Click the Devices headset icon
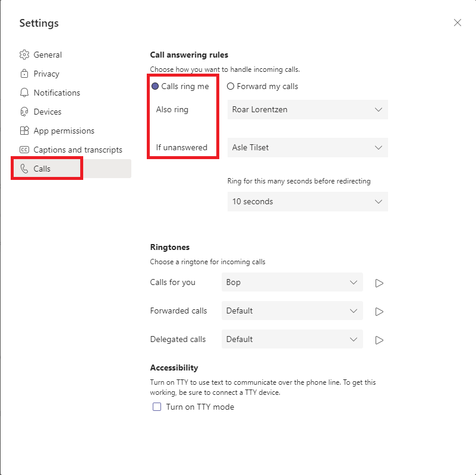Image resolution: width=476 pixels, height=475 pixels. click(x=24, y=112)
